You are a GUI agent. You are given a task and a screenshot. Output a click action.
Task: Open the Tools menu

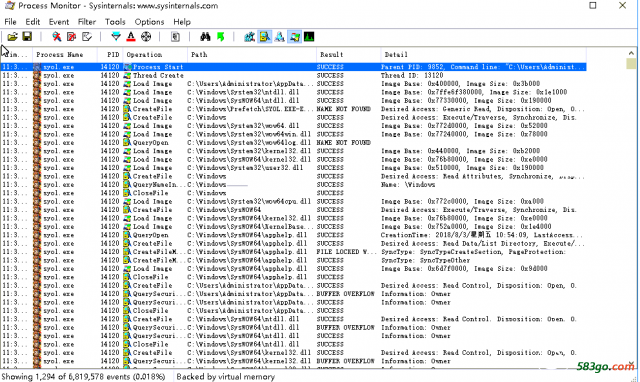pos(115,22)
